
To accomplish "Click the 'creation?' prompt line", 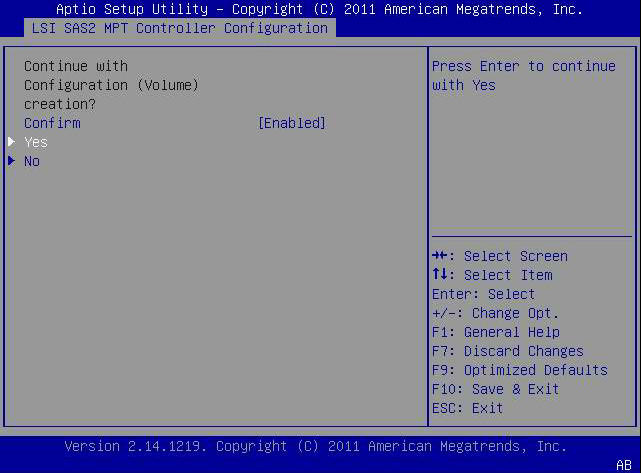I will 60,104.
